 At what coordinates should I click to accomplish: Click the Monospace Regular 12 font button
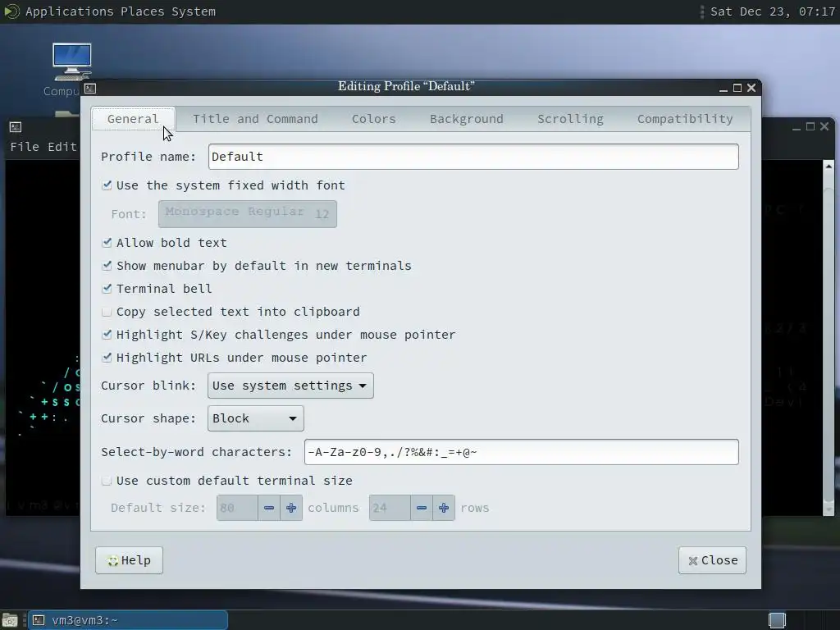248,214
